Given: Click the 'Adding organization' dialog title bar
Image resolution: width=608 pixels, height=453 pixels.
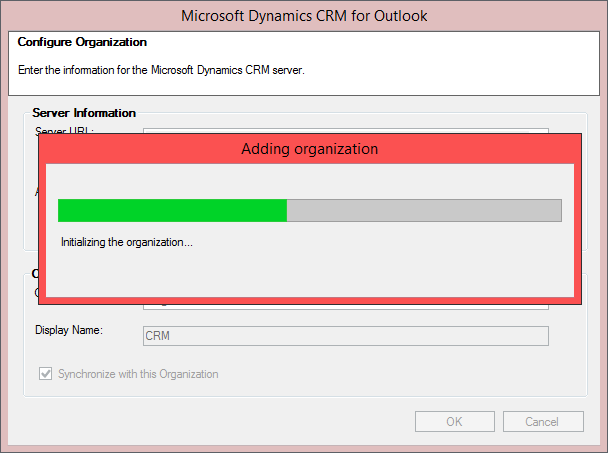Looking at the screenshot, I should point(310,149).
